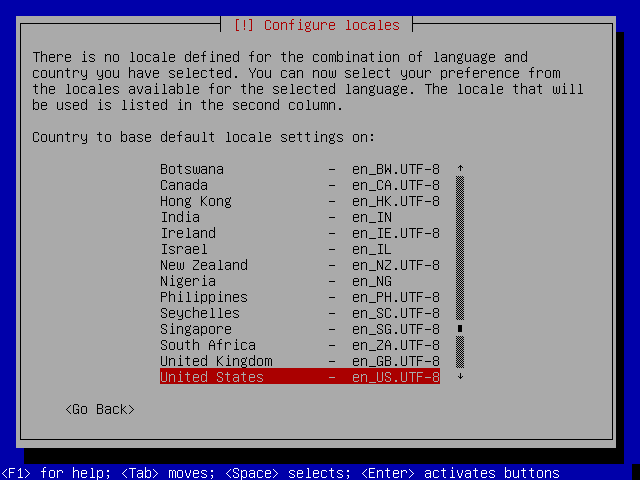The image size is (640, 480).
Task: Select New Zealand entry
Action: pos(299,265)
